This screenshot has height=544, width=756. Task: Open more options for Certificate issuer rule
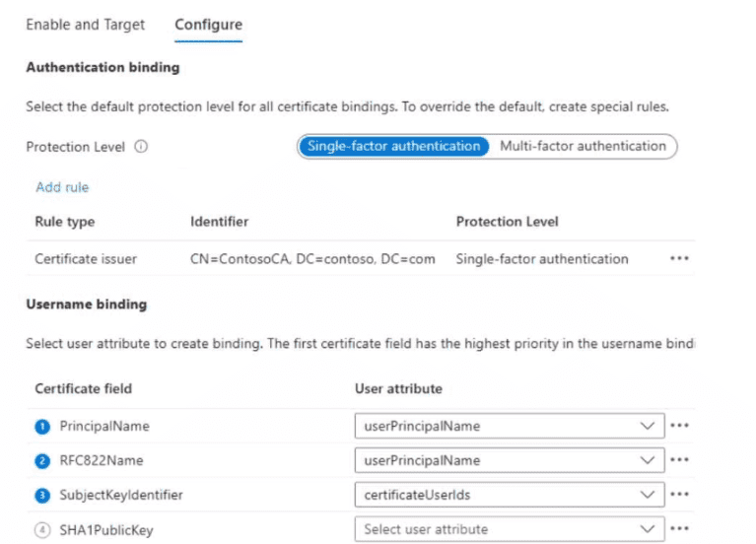pyautogui.click(x=678, y=259)
